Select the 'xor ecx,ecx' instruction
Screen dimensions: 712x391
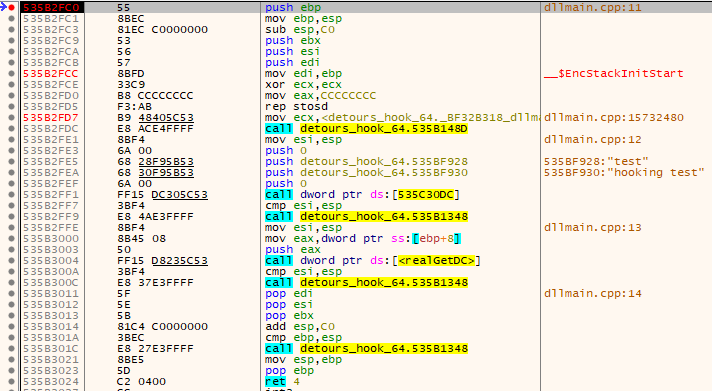pos(303,84)
